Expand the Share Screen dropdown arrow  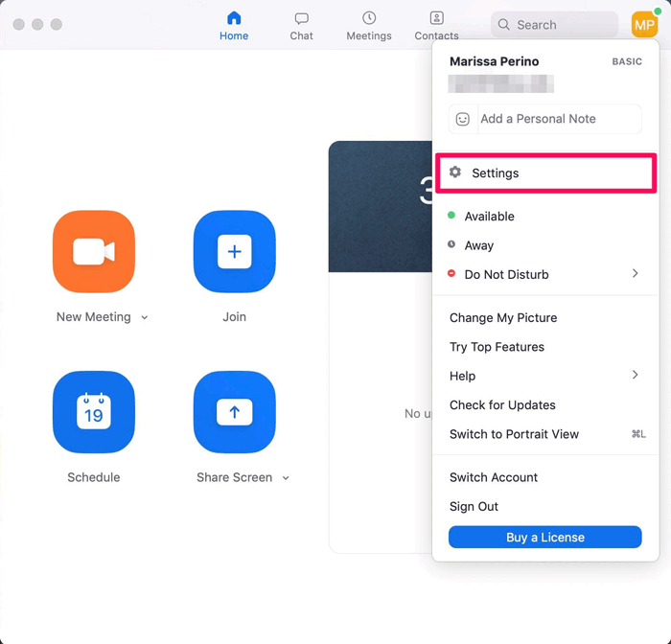tap(286, 478)
